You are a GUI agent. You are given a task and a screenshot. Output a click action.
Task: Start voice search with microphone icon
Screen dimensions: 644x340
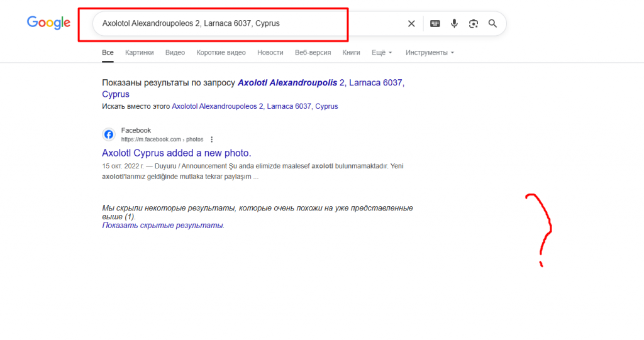(x=454, y=24)
